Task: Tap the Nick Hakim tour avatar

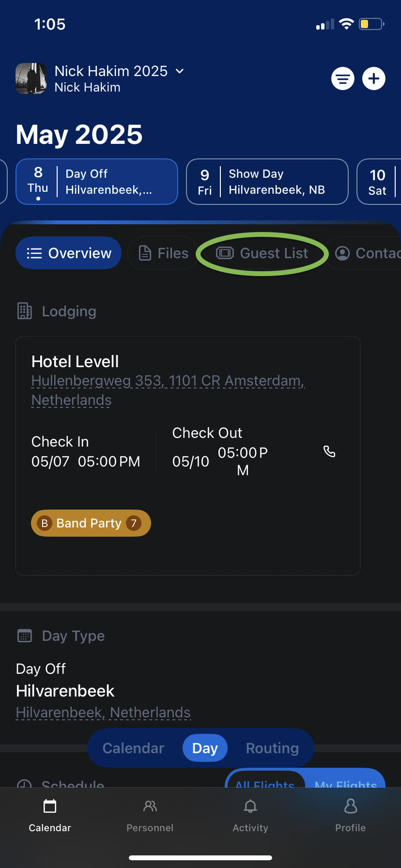Action: click(31, 78)
